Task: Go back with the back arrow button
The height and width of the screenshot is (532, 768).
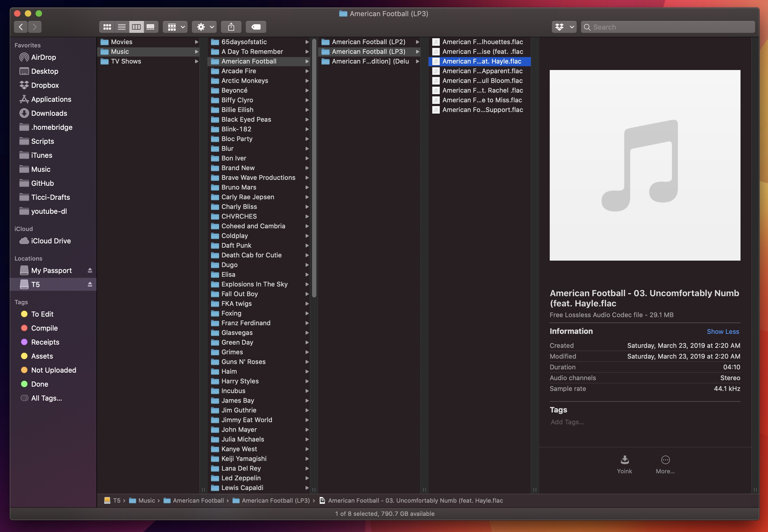Action: (x=21, y=27)
